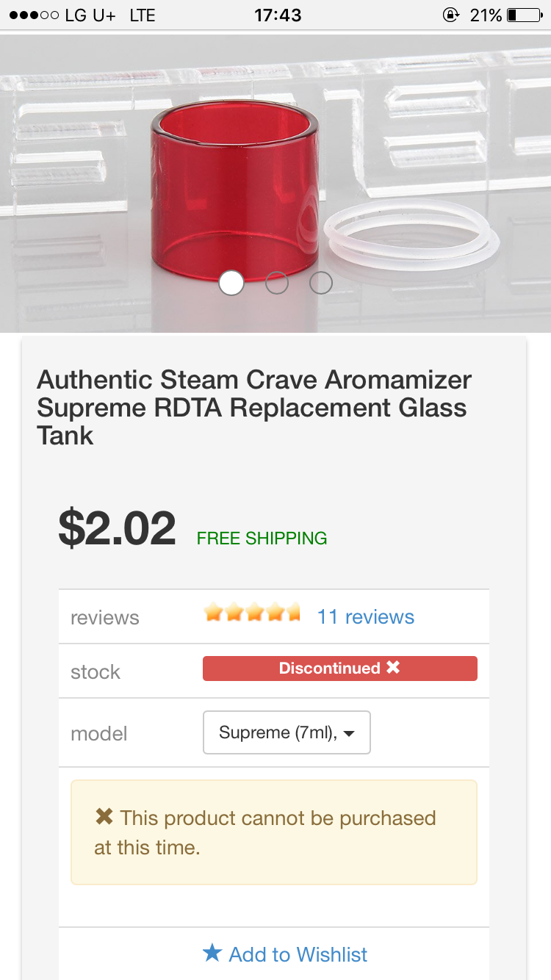Tap the rotation lock icon in the status bar
This screenshot has height=980, width=551.
click(450, 15)
